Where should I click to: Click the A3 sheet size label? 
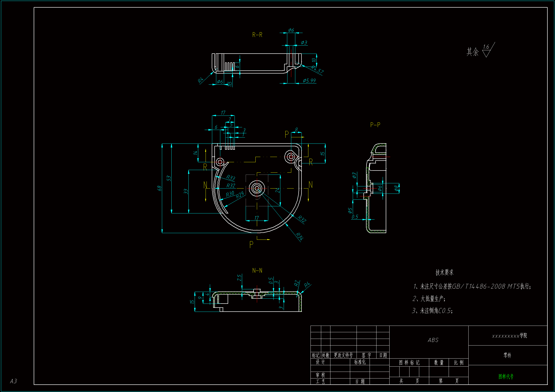14,381
